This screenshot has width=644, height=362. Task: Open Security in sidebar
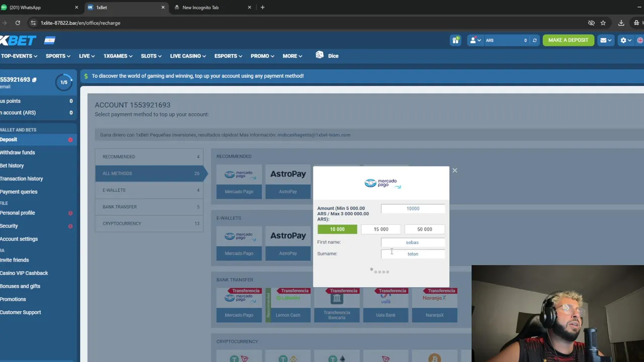(x=38, y=226)
